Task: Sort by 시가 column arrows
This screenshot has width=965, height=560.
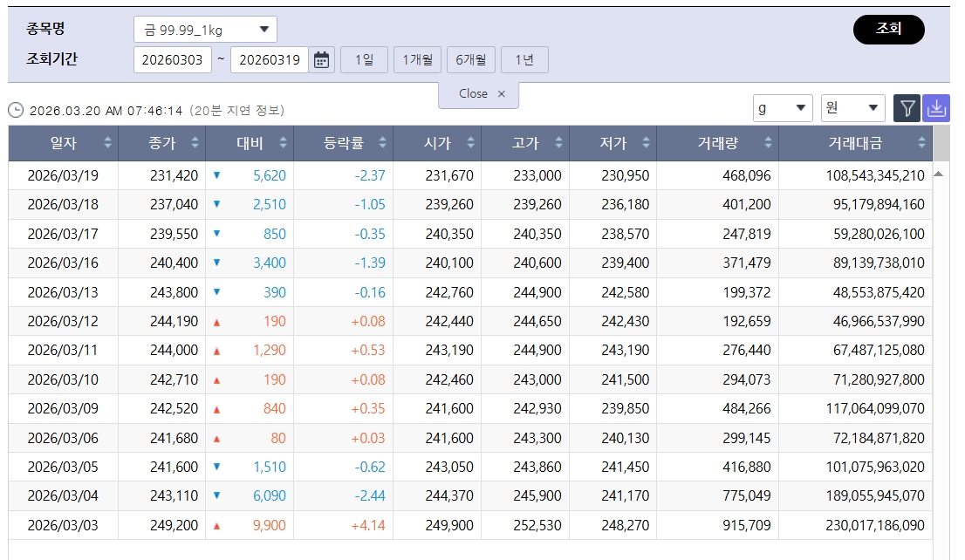Action: pyautogui.click(x=470, y=143)
